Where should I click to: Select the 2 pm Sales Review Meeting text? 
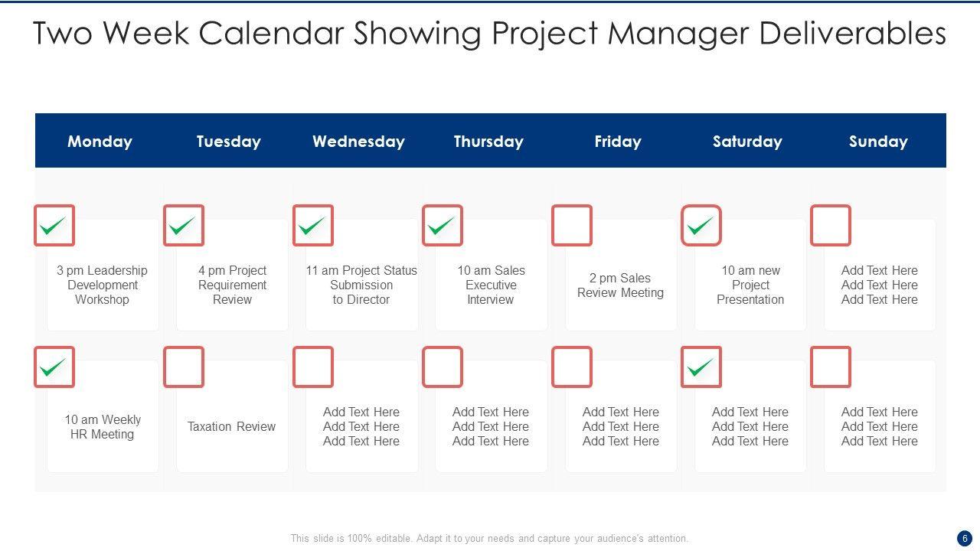[620, 285]
